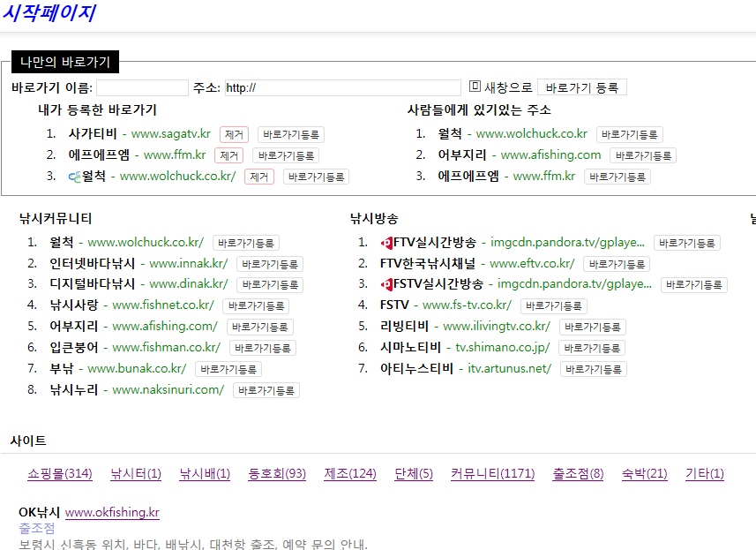Click the 주소 field containing http://
This screenshot has width=756, height=550.
click(342, 88)
